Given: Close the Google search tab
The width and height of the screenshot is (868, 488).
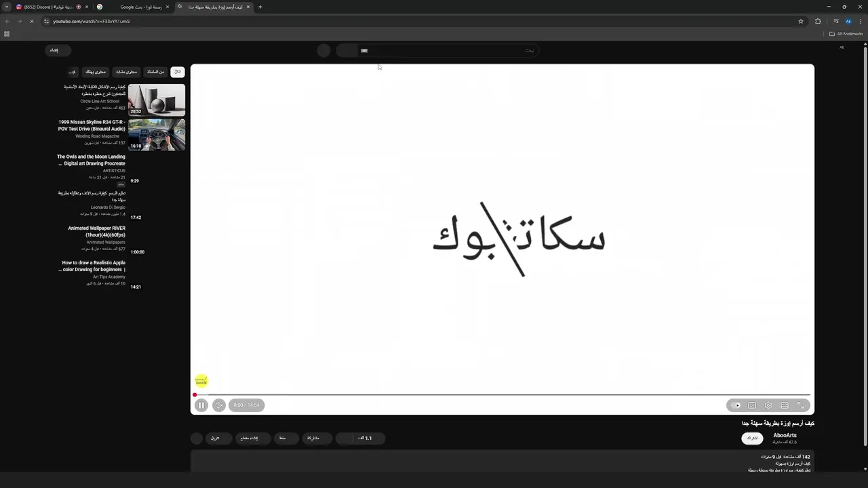Looking at the screenshot, I should click(x=167, y=7).
